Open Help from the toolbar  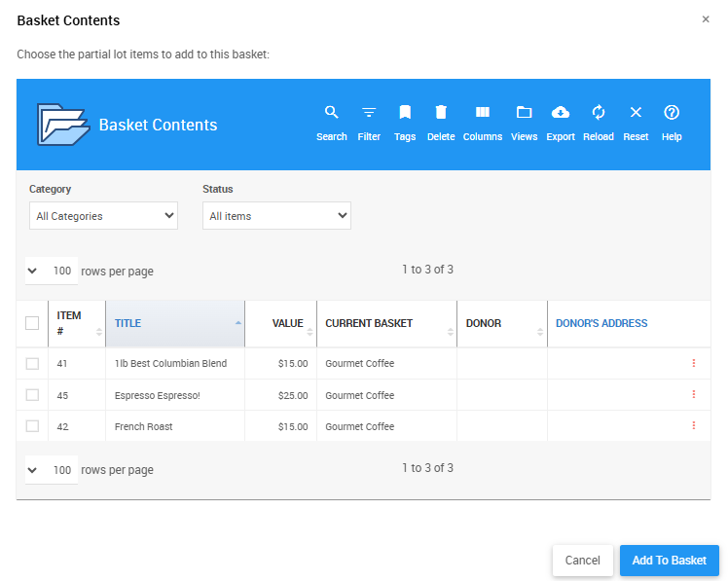tap(672, 123)
